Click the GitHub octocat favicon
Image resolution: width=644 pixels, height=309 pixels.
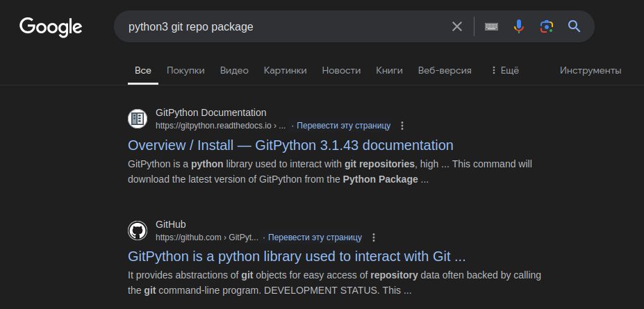point(137,231)
